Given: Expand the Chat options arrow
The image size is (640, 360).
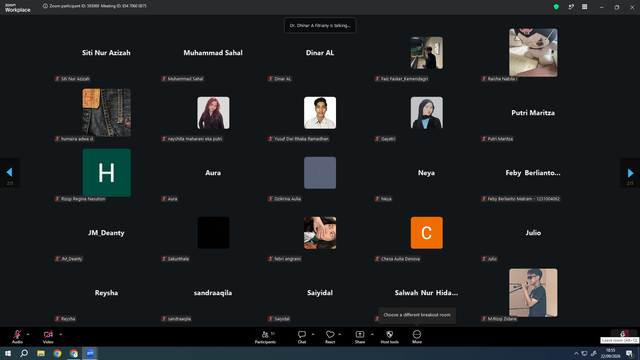Looking at the screenshot, I should click(x=313, y=334).
